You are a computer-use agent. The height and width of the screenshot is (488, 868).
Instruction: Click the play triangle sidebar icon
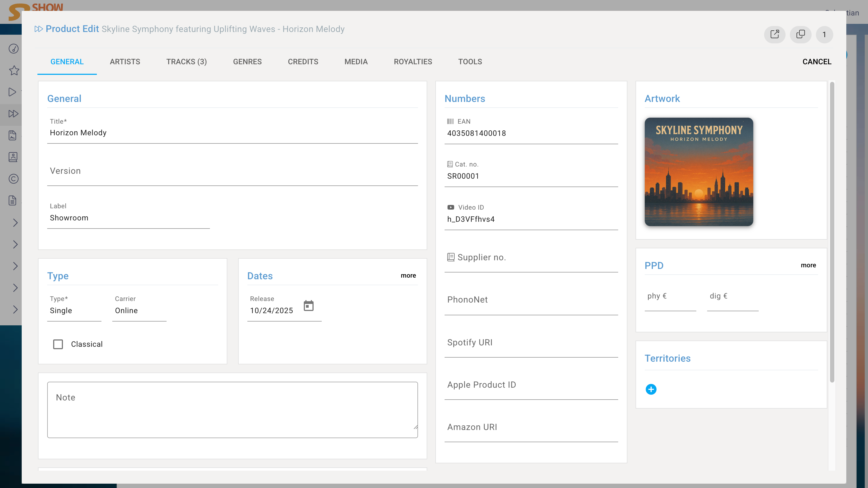tap(12, 92)
